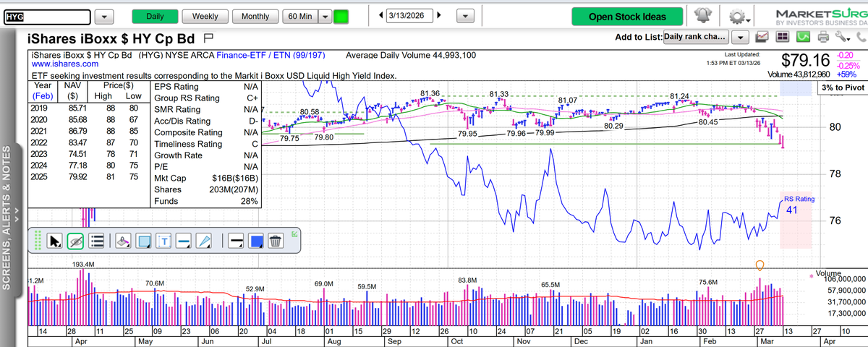Screen dimensions: 868x347
Task: Select the rectangle shape drawing tool
Action: (x=143, y=241)
